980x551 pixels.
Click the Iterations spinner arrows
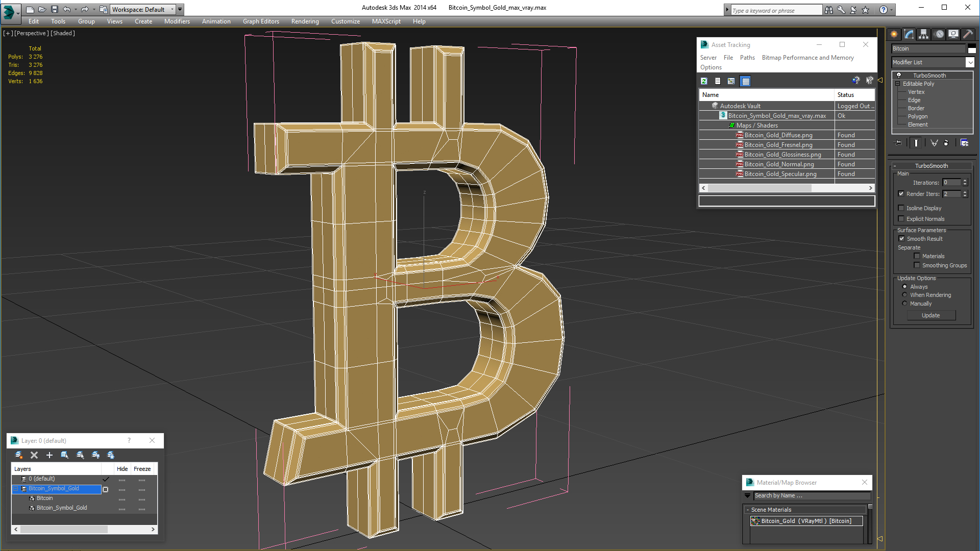click(965, 183)
